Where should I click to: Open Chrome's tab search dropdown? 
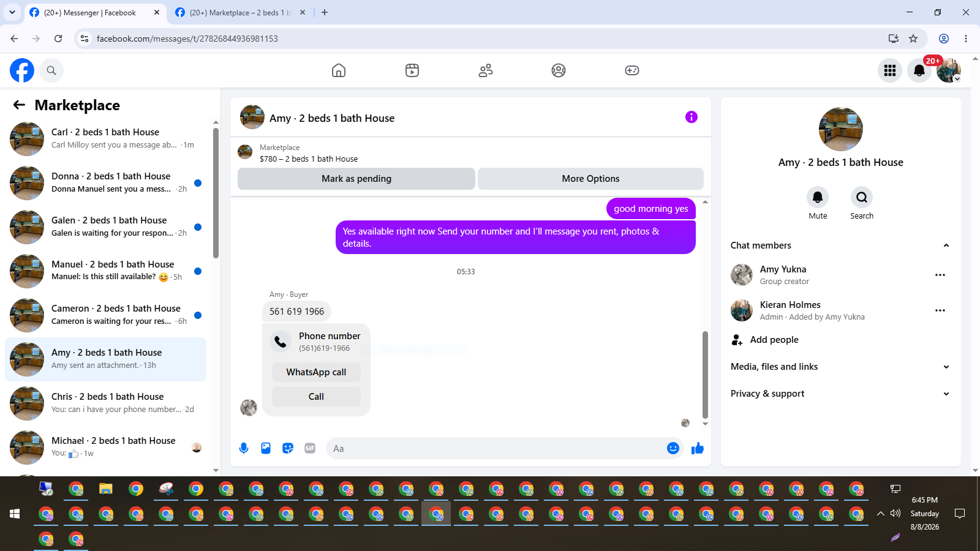click(x=12, y=12)
